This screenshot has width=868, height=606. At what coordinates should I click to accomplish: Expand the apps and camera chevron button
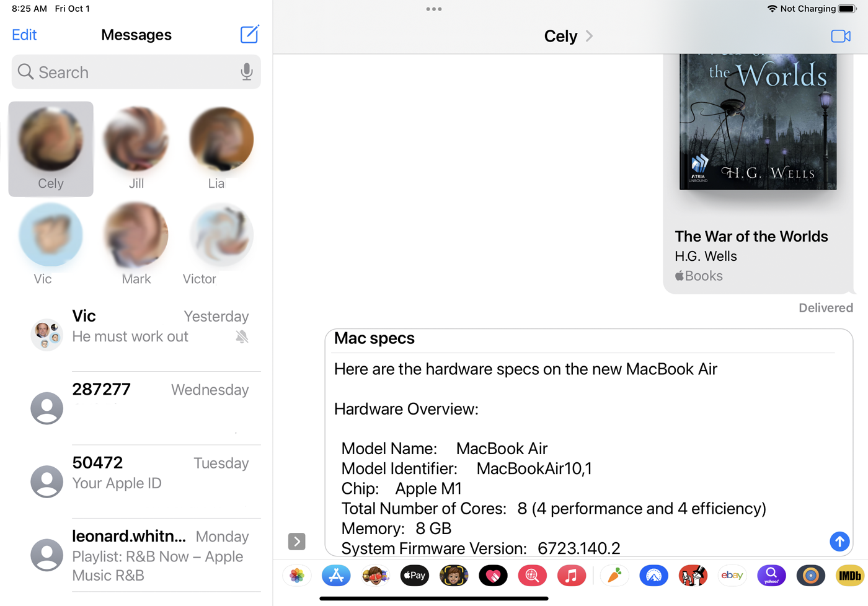point(297,541)
